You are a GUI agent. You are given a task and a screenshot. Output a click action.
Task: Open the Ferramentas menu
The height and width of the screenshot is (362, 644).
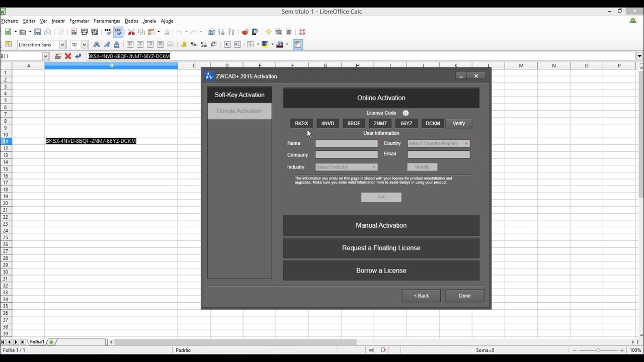coord(107,21)
